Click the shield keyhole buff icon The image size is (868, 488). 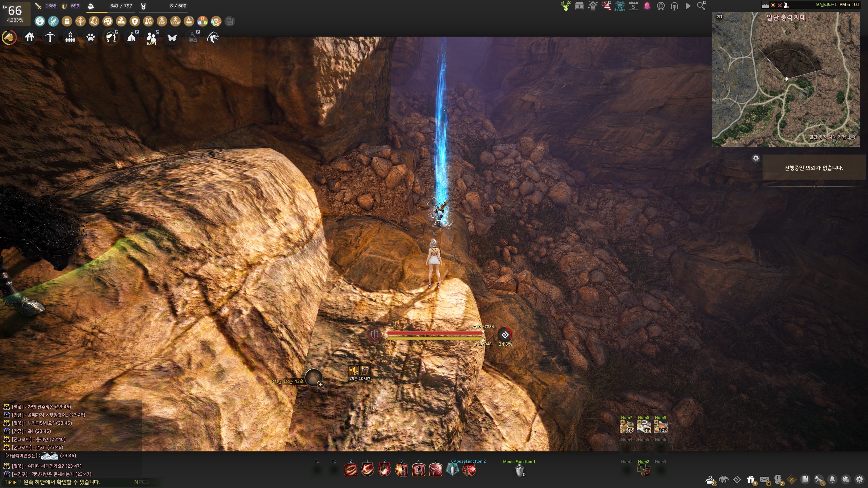pyautogui.click(x=135, y=21)
